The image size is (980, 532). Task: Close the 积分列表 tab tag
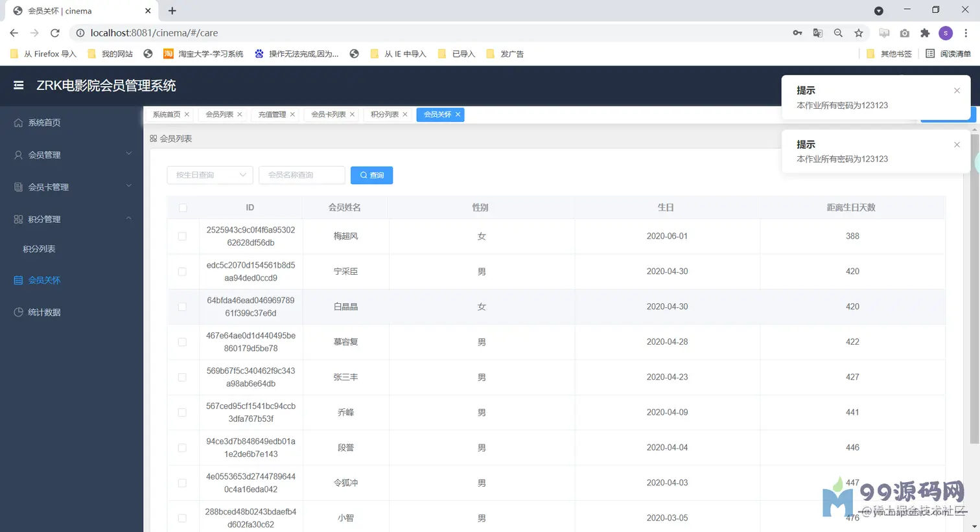(x=405, y=115)
